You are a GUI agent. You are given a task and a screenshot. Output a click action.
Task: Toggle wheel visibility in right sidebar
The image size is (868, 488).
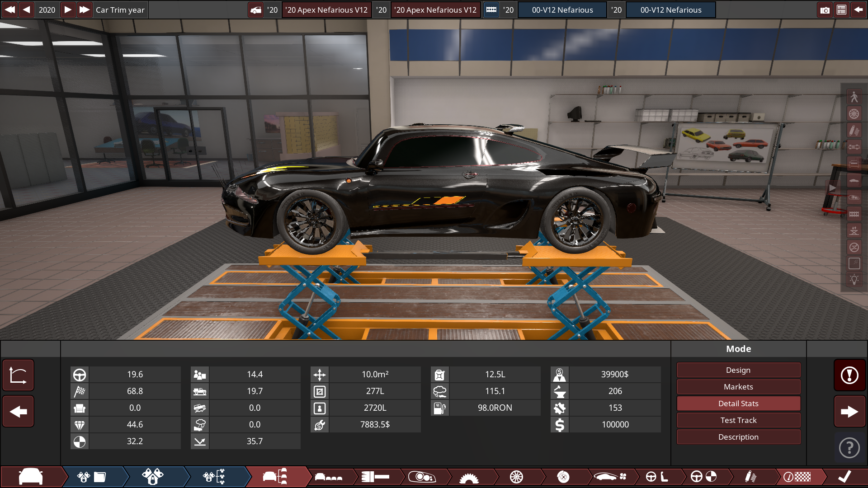[x=854, y=114]
